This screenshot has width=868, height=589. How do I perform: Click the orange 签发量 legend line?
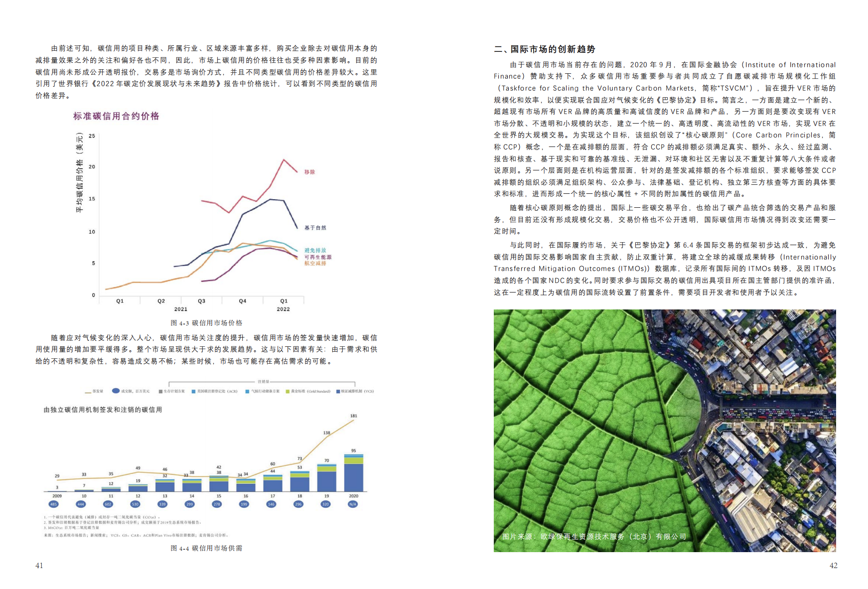88,392
